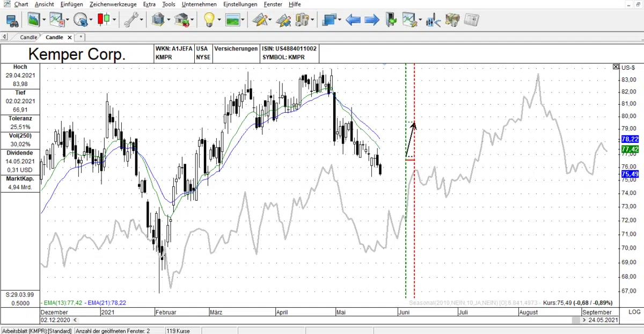Open the wrench tools icon
Screen dimensions: 644x334
[130, 20]
